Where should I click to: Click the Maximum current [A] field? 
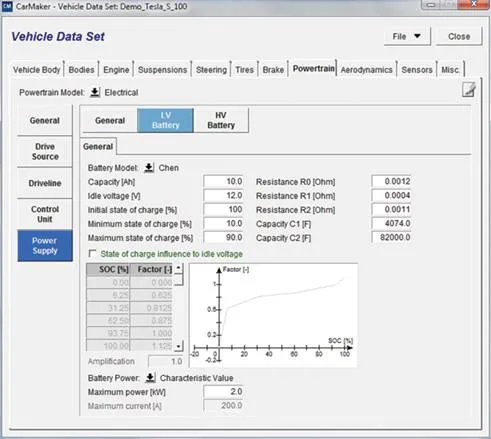pyautogui.click(x=223, y=405)
